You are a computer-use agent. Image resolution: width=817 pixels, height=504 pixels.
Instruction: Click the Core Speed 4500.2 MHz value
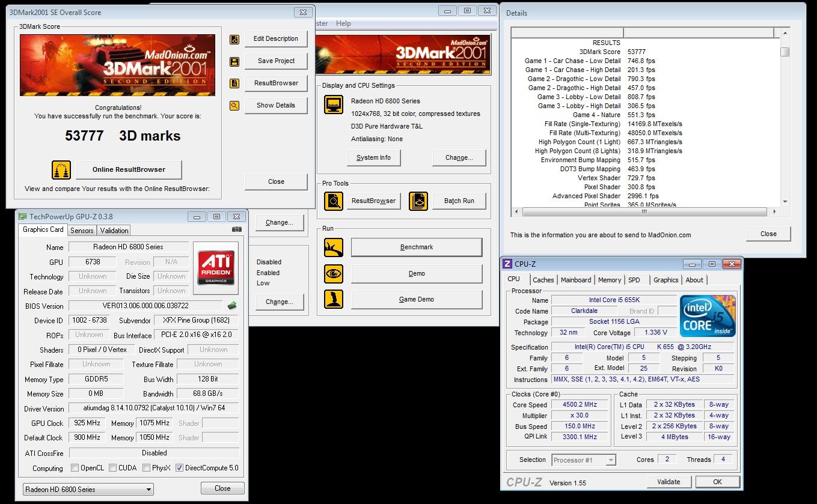pyautogui.click(x=580, y=405)
